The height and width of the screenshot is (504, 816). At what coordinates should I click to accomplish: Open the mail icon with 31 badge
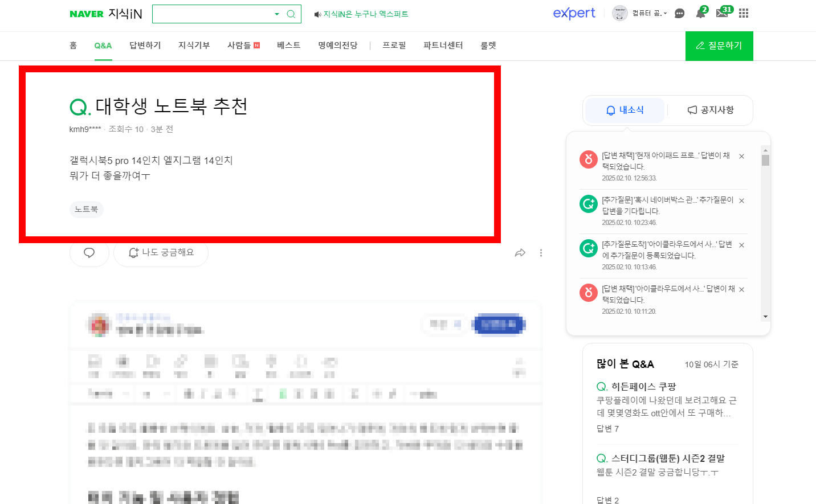pos(723,13)
